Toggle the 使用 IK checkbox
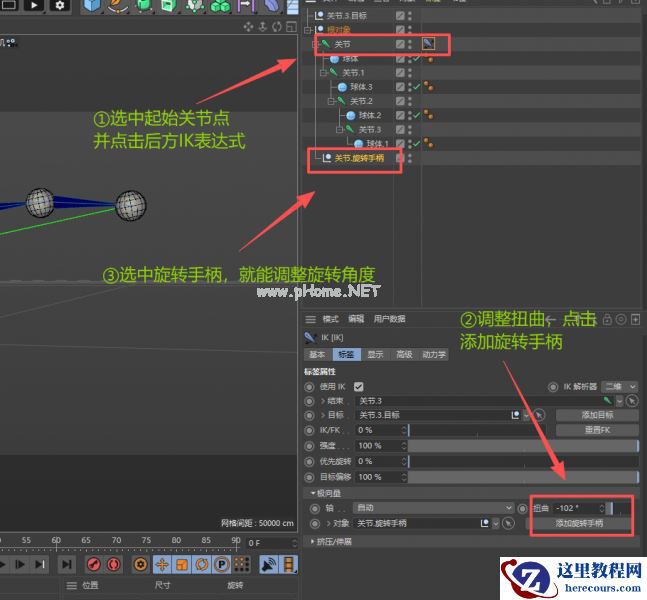 [359, 387]
